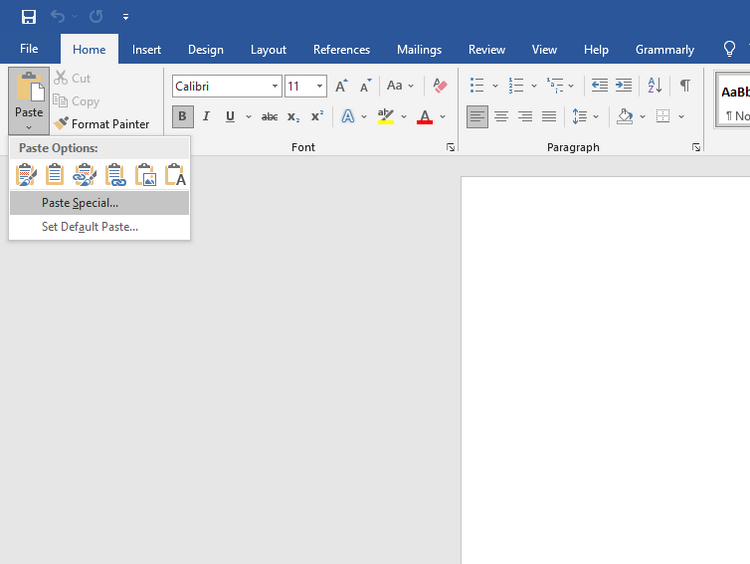
Task: Toggle Superscript formatting
Action: (x=317, y=116)
